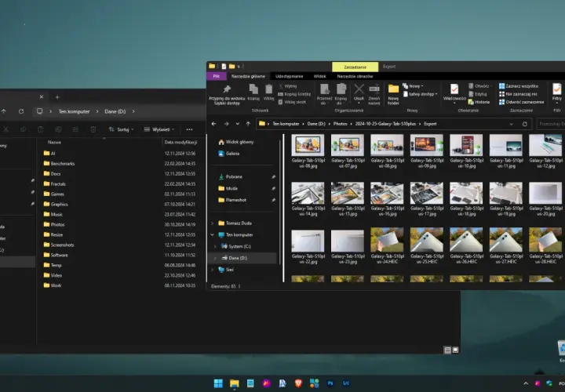Click Ten komputer breadcrumb in Dane window

(x=75, y=111)
